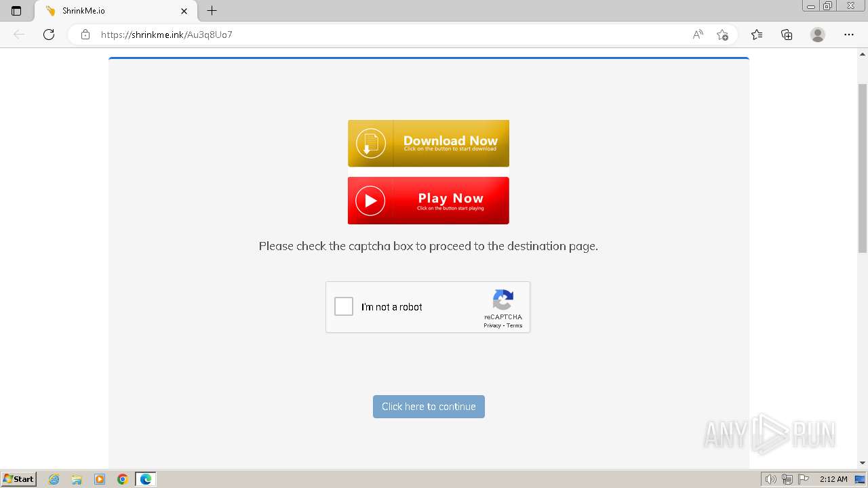Viewport: 868px width, 488px height.
Task: Open Settings and more ellipsis menu
Action: (849, 35)
